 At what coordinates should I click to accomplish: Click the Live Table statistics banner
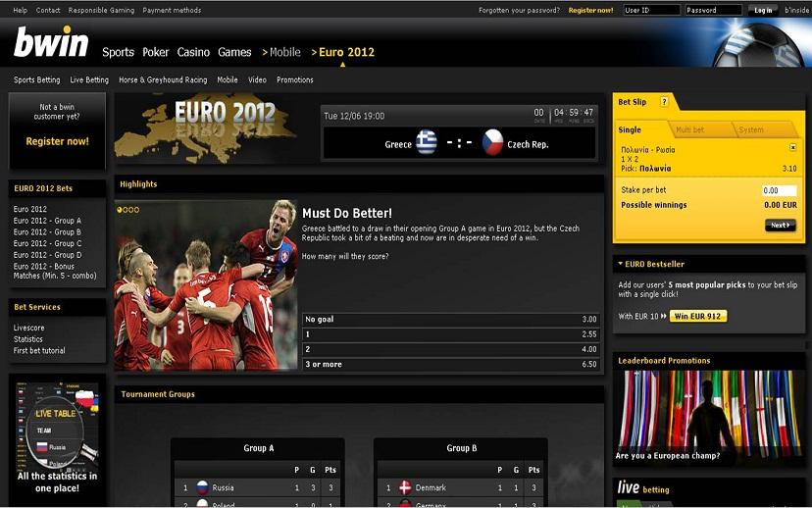tap(57, 439)
